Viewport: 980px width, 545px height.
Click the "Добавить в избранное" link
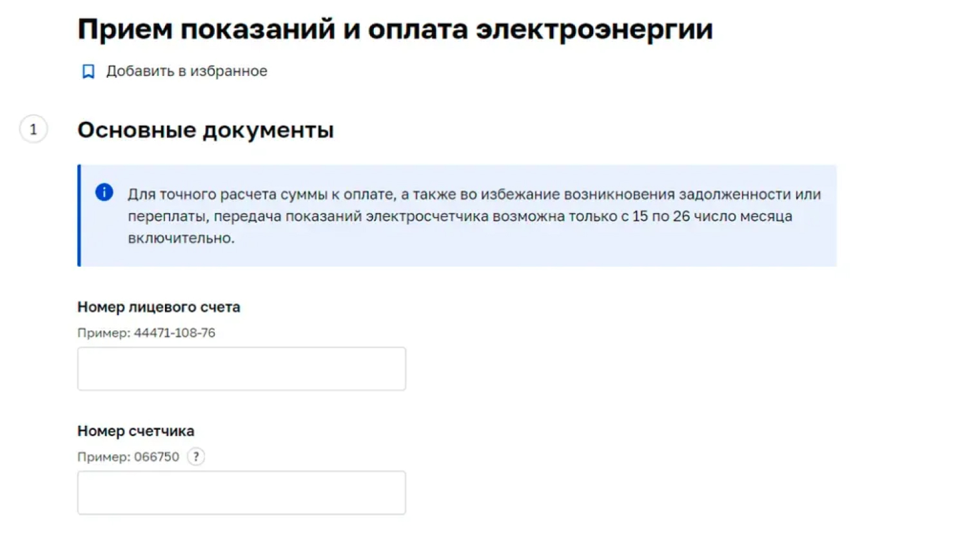[x=186, y=71]
